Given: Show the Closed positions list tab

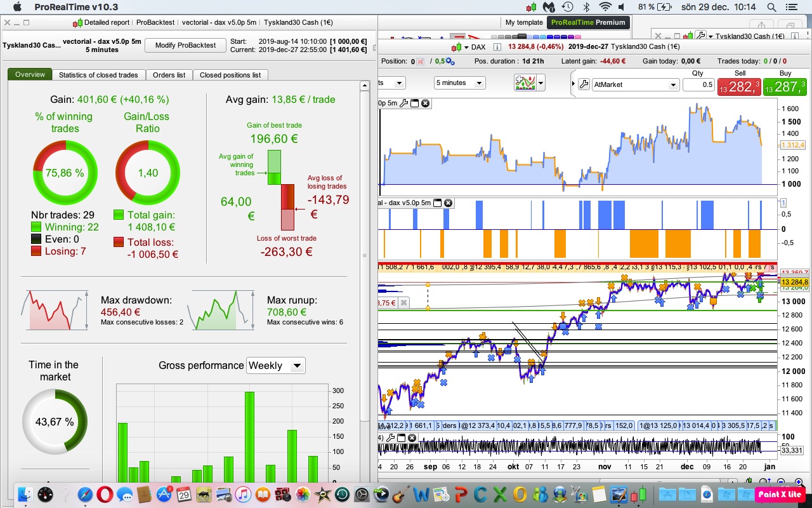Looking at the screenshot, I should pos(230,75).
